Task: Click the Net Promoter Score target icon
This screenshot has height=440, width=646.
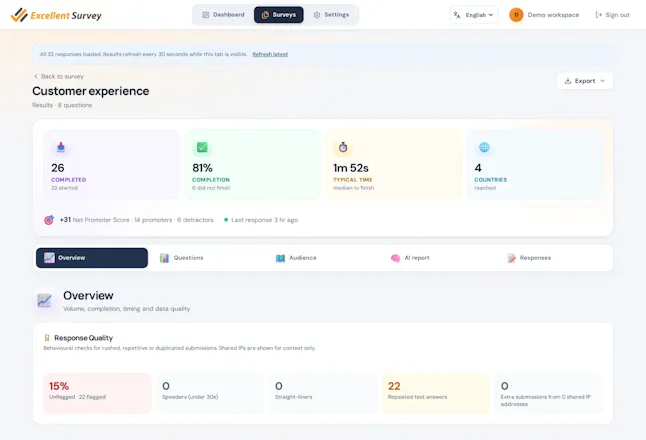Action: [x=49, y=220]
